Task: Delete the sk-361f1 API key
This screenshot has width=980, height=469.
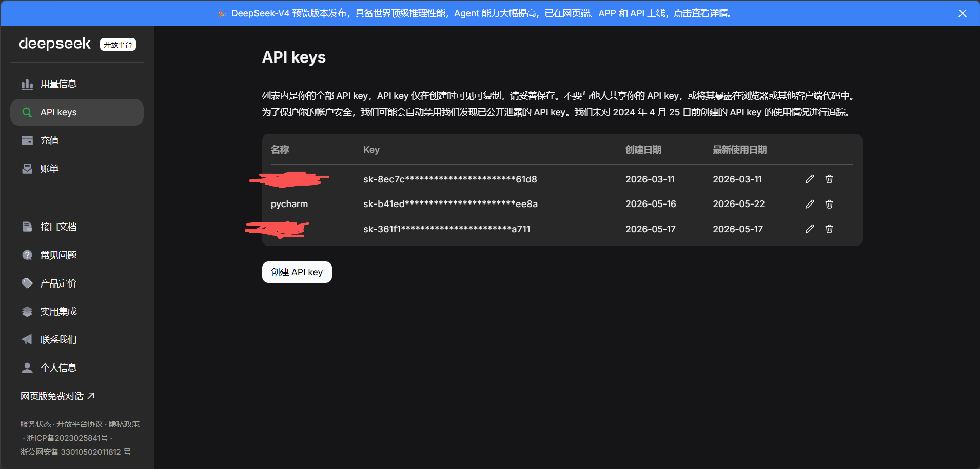Action: [829, 229]
